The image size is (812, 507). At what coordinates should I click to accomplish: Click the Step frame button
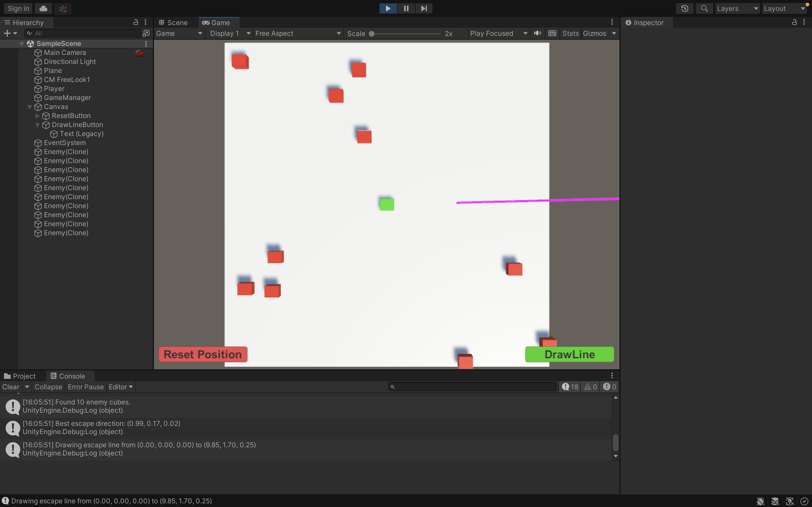[424, 8]
